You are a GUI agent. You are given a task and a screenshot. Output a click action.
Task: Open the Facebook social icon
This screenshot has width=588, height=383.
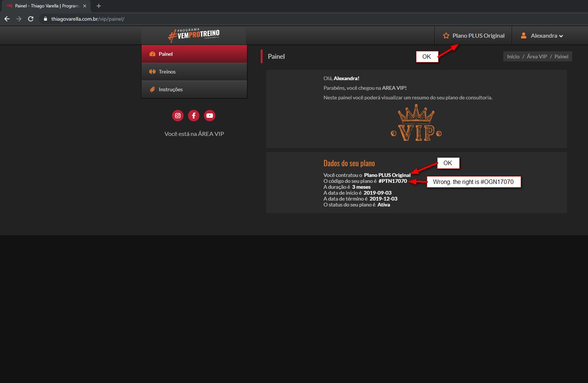(194, 116)
